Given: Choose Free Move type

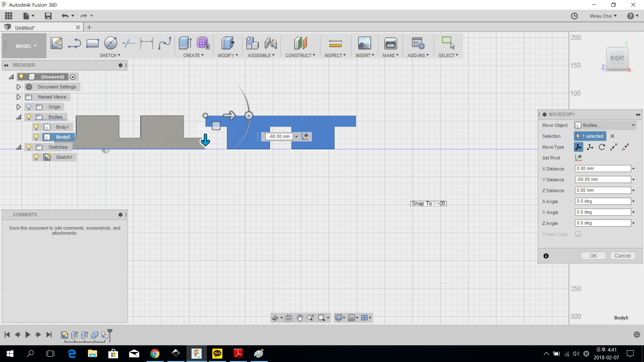Looking at the screenshot, I should click(579, 147).
